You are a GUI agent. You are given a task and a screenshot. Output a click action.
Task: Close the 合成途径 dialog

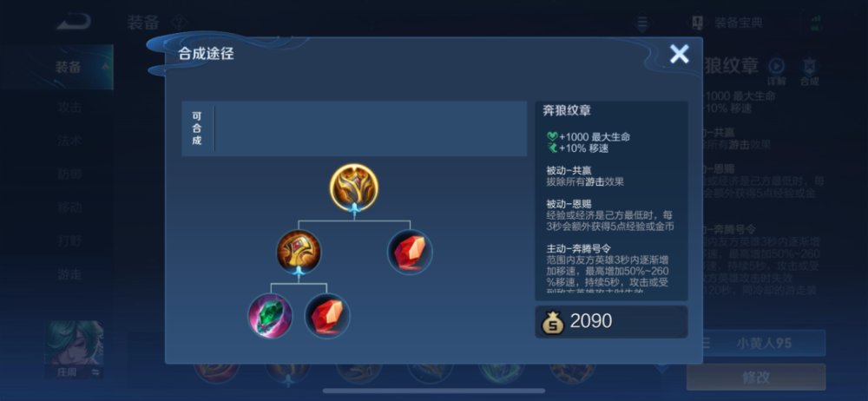680,54
